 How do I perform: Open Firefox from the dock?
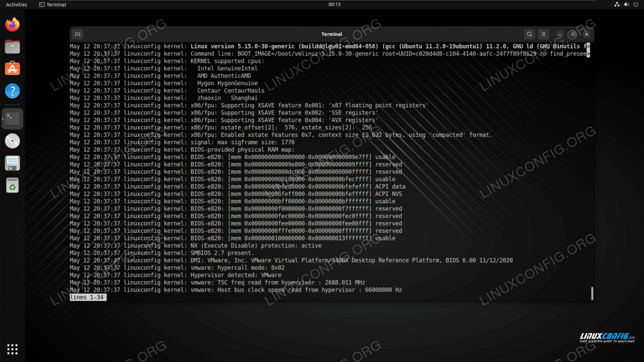tap(12, 25)
